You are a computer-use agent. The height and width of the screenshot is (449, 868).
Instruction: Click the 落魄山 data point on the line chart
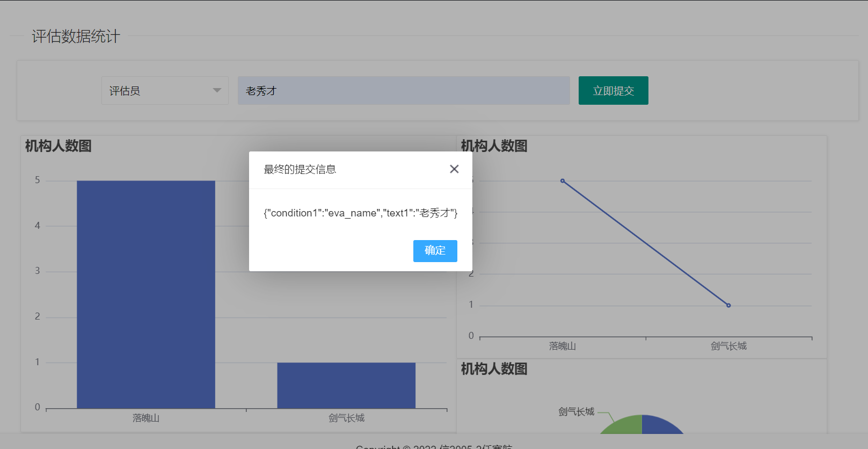coord(563,181)
